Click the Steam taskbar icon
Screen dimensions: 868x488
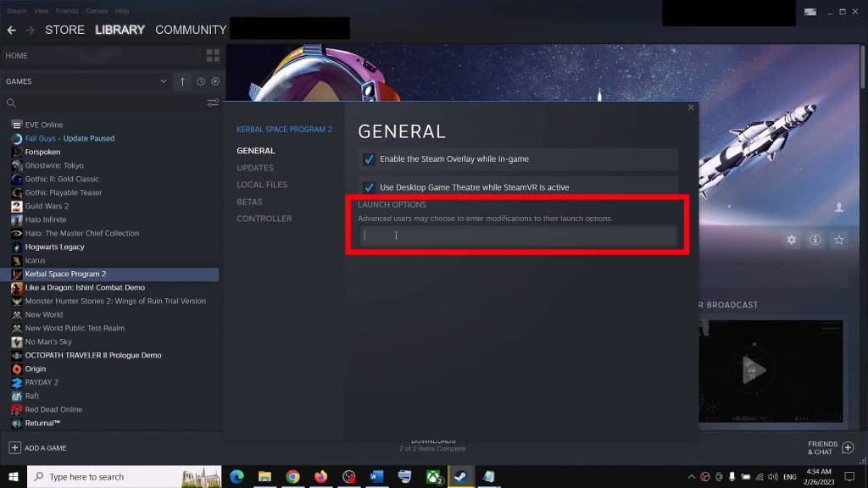pyautogui.click(x=460, y=476)
